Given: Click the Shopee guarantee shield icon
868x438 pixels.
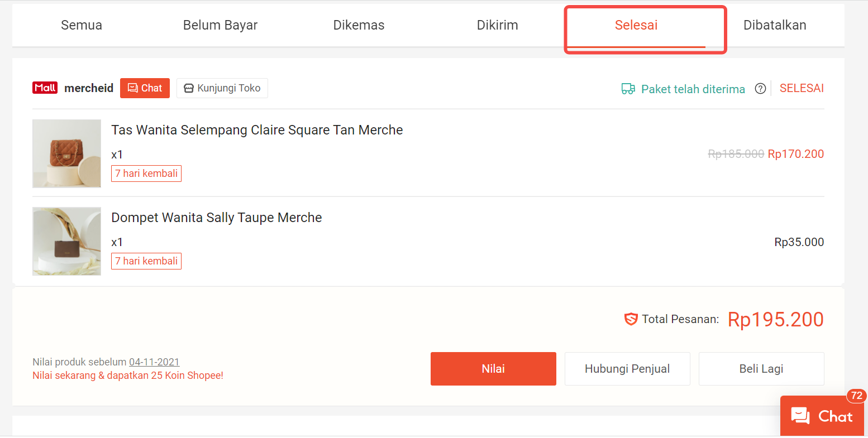Looking at the screenshot, I should point(631,319).
